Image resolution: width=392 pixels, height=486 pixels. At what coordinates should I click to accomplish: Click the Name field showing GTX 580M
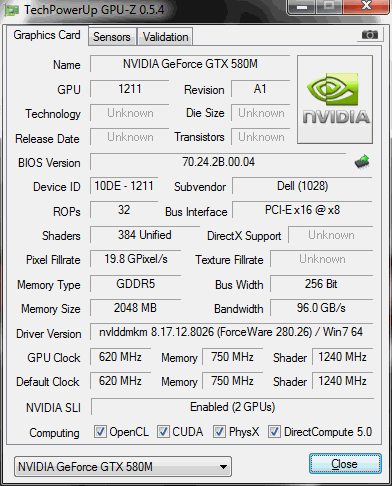click(x=190, y=64)
